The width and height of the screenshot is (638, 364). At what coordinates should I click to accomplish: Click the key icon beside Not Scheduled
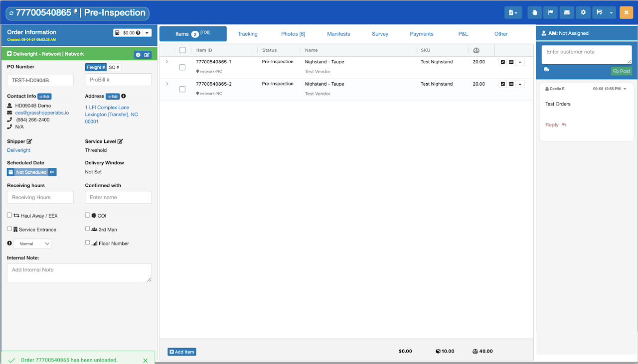point(52,172)
